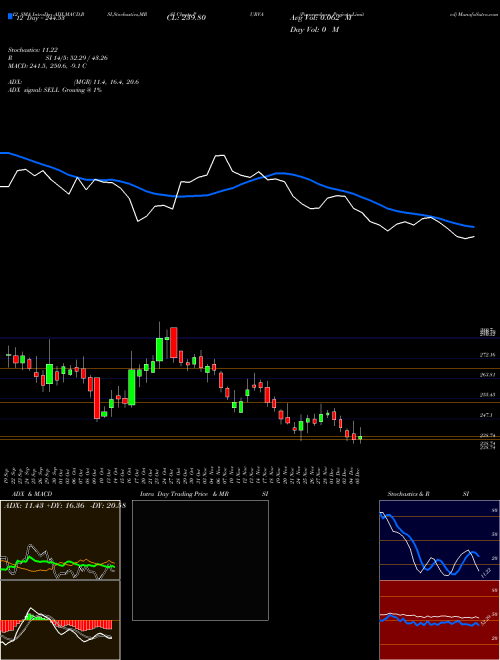The height and width of the screenshot is (660, 500).
Task: Click the "Day Vol: 0 M" label
Action: click(314, 30)
